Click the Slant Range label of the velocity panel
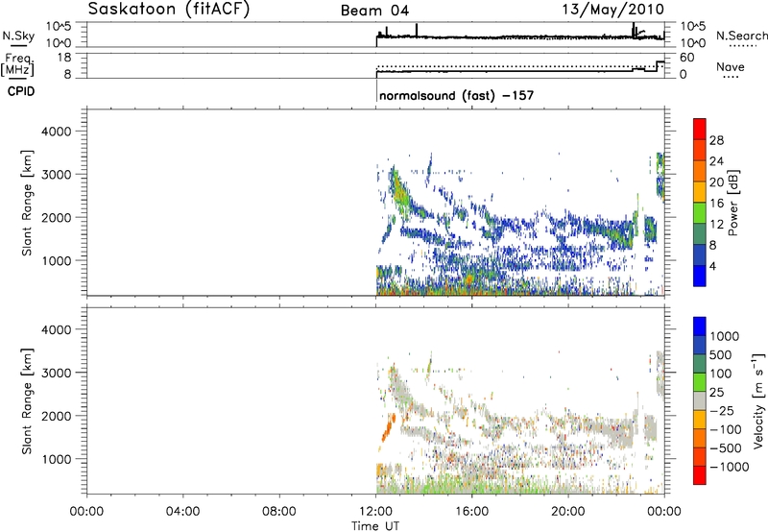The height and width of the screenshot is (532, 768). [x=27, y=401]
